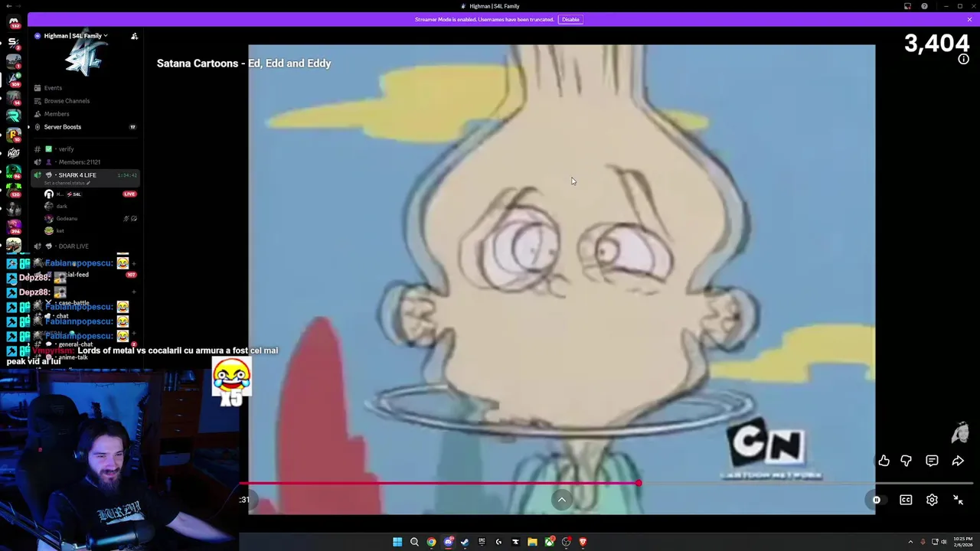This screenshot has width=980, height=551.
Task: Expand the chevron-up panel under video
Action: [x=561, y=500]
